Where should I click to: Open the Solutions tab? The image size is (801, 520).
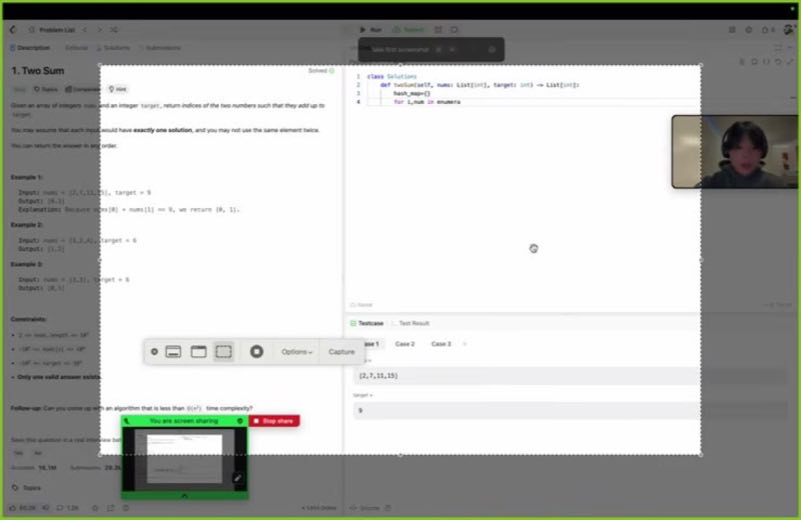113,48
